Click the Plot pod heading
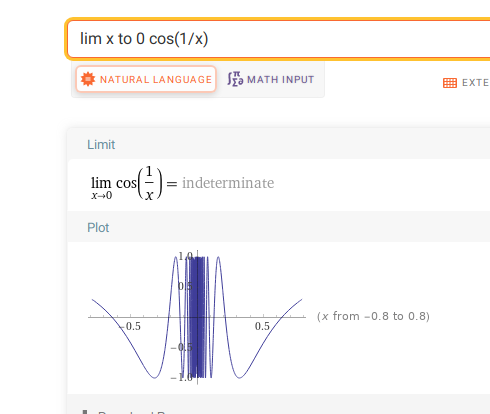Screen dimensions: 490x414 pos(98,228)
